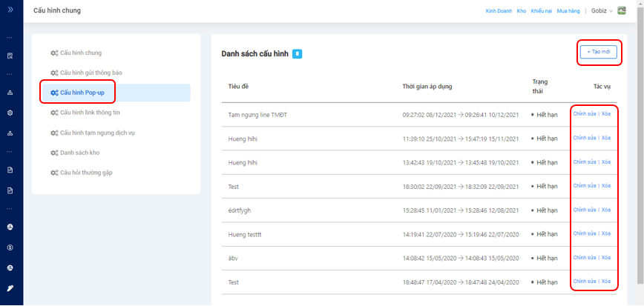Select the Cấu hình Pop-up menu item

[x=82, y=93]
